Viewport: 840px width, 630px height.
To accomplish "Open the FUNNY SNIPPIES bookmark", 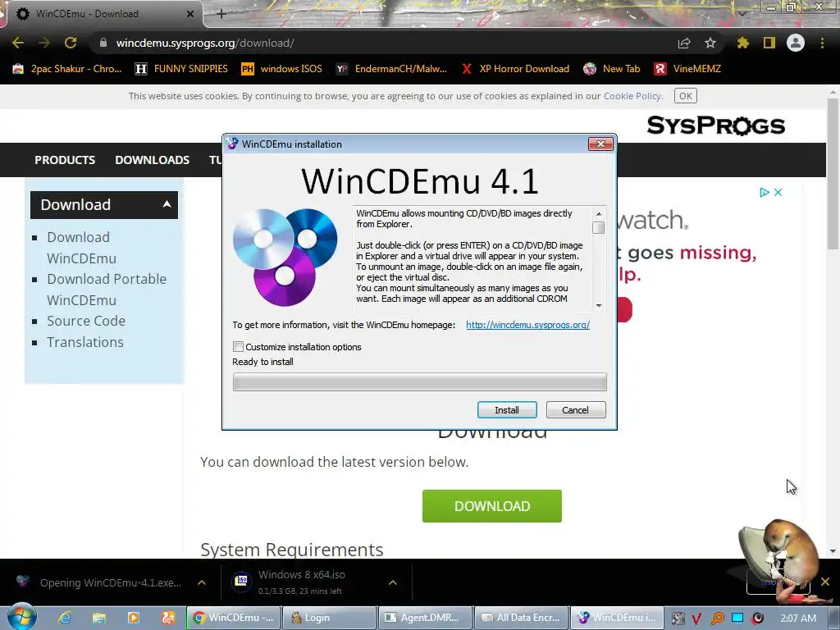I will 181,69.
